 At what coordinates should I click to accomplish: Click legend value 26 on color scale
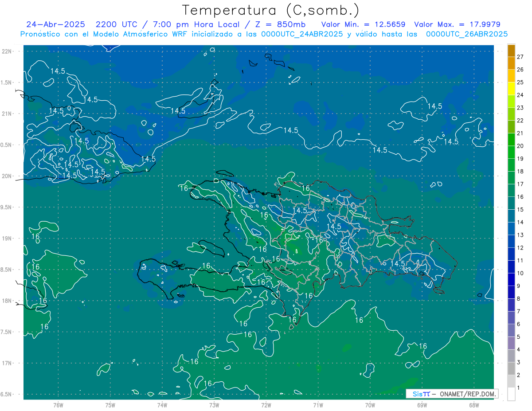tap(520, 69)
